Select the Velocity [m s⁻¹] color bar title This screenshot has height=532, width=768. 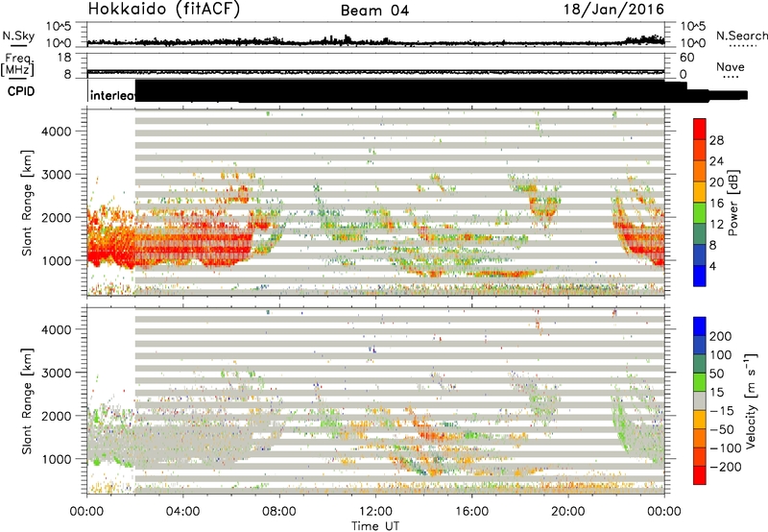[750, 400]
